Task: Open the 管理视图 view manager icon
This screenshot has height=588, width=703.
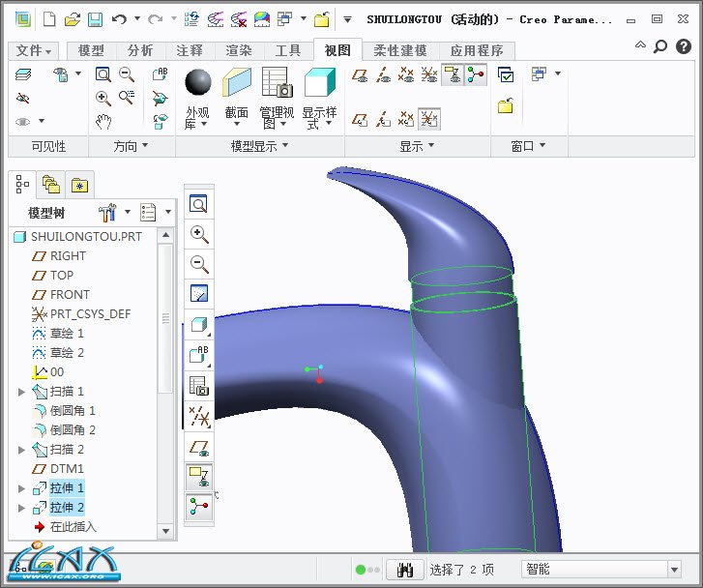Action: click(277, 83)
